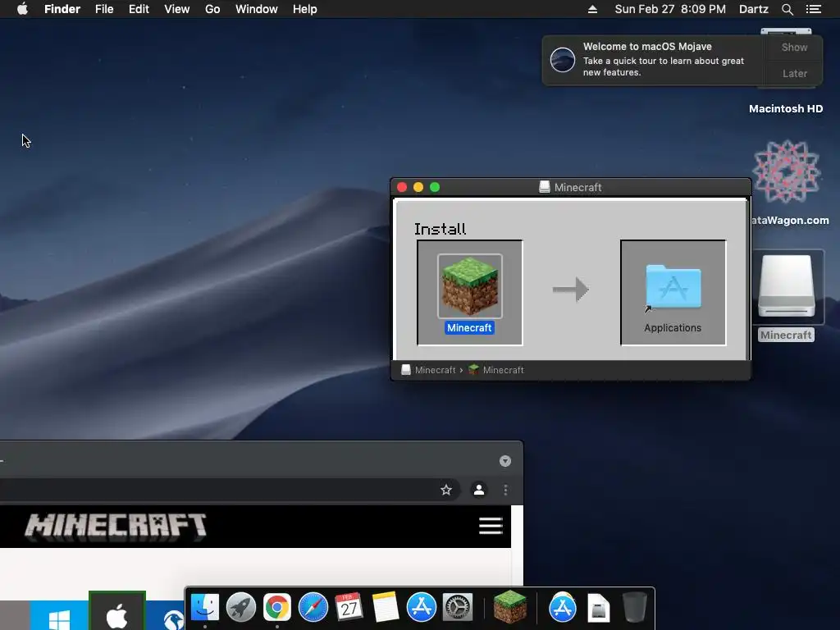840x630 pixels.
Task: Click the Minecraft window title bar icon
Action: tap(545, 187)
